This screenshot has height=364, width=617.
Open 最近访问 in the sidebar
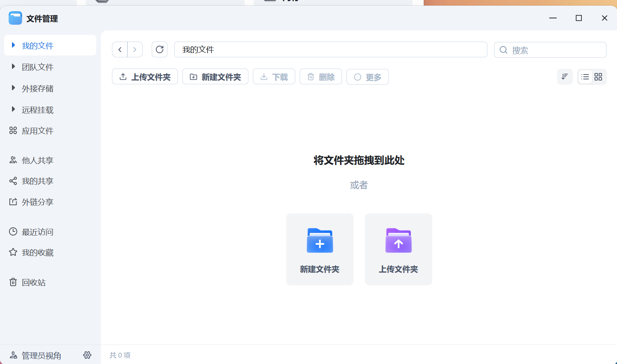click(x=37, y=232)
